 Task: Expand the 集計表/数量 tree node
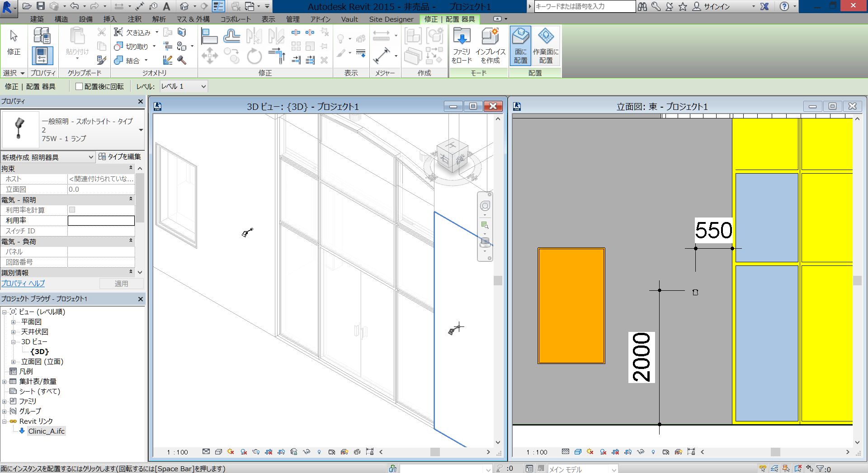tap(5, 382)
